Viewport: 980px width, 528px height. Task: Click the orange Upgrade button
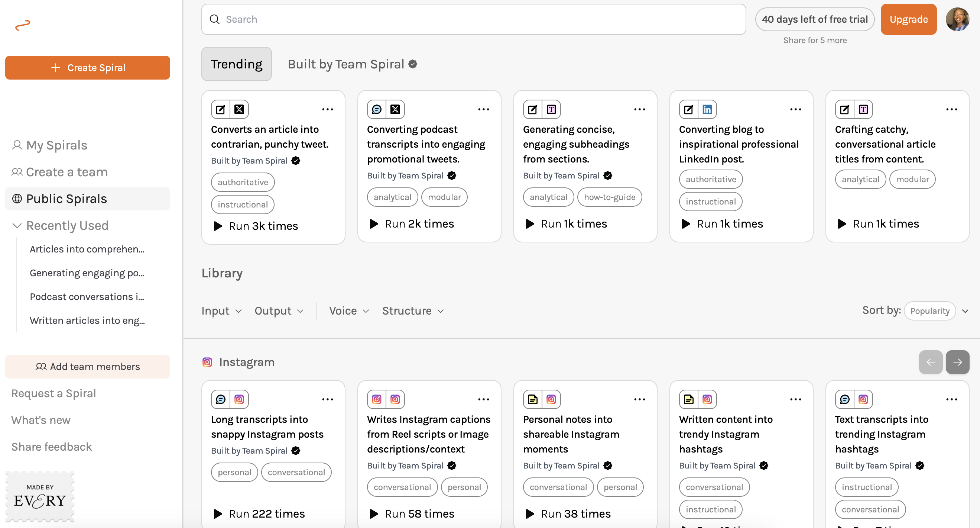[908, 19]
